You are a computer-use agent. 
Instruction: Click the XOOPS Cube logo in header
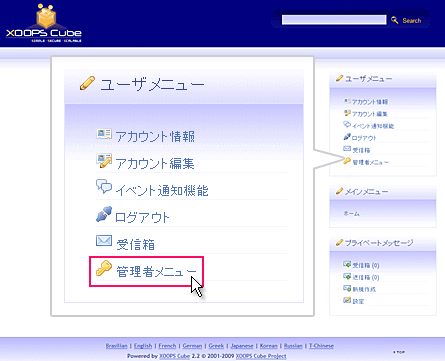[44, 23]
